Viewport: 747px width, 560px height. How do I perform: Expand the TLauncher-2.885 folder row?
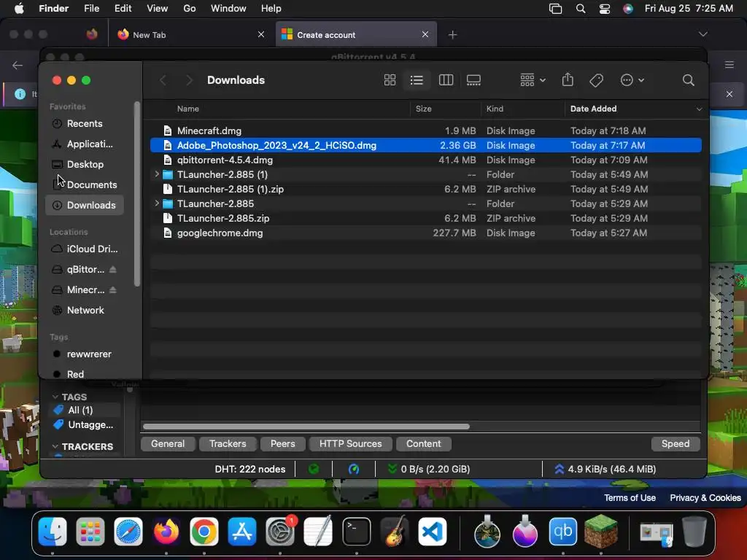pos(156,203)
